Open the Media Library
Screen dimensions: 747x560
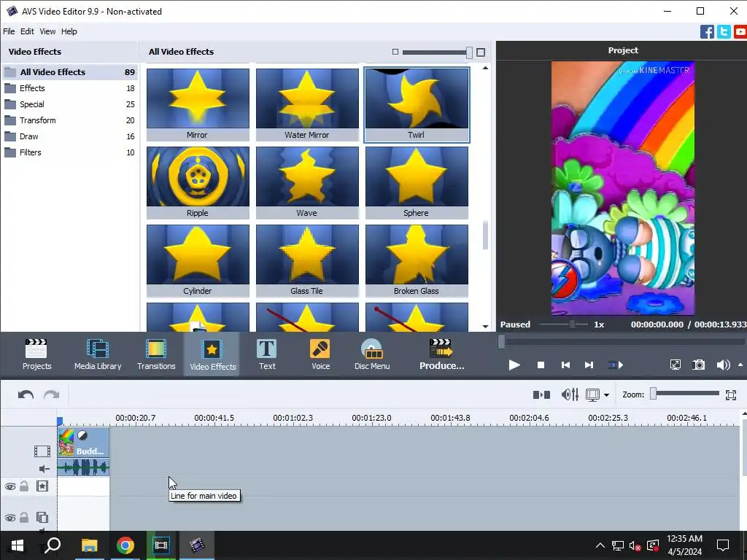pos(98,354)
